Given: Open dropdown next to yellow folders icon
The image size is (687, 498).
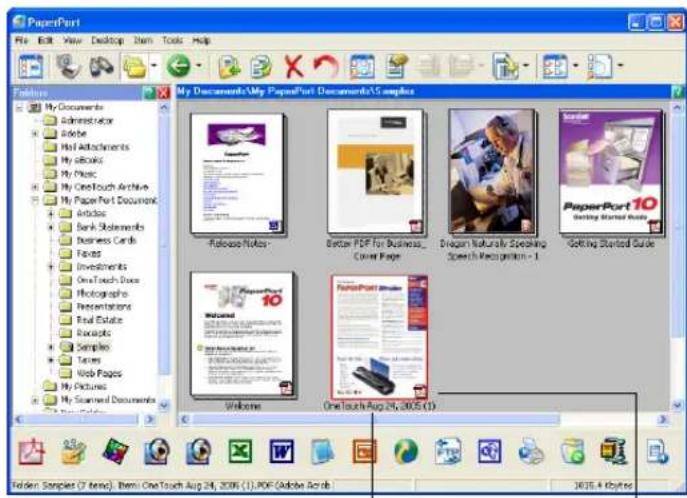Looking at the screenshot, I should 154,66.
